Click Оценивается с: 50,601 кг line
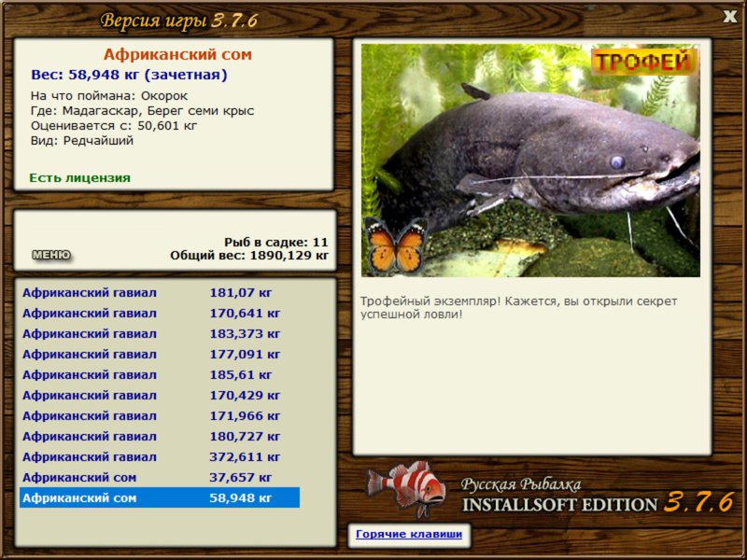This screenshot has width=747, height=560. tap(114, 126)
